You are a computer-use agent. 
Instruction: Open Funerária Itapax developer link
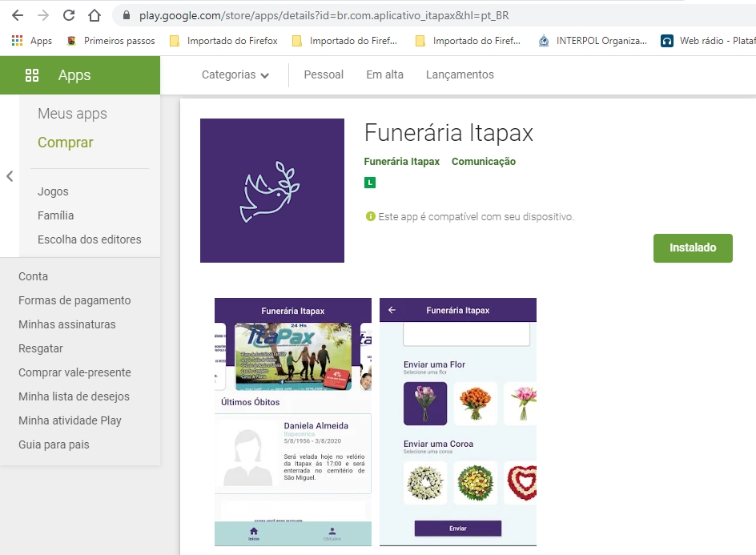tap(402, 162)
